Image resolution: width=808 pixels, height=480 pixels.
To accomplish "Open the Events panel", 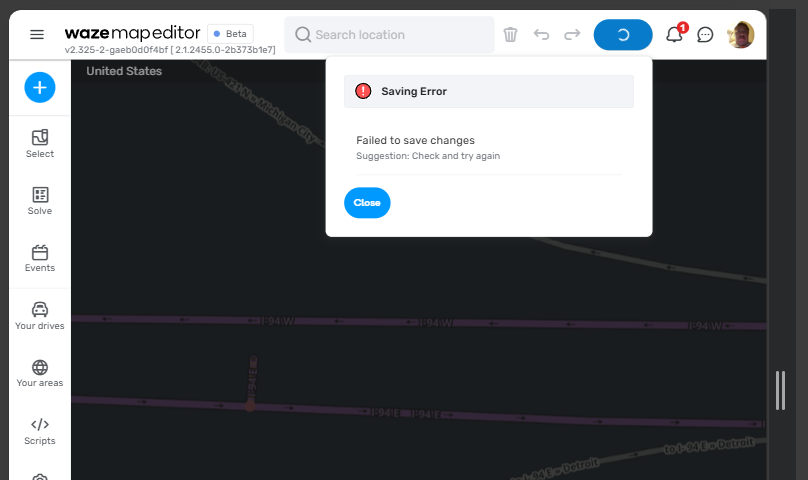I will coord(40,258).
